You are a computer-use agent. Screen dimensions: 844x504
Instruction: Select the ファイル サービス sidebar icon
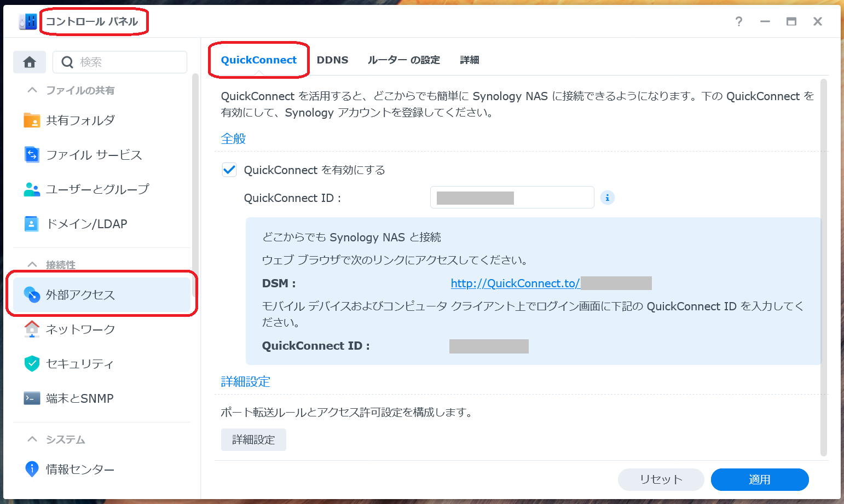pyautogui.click(x=31, y=155)
